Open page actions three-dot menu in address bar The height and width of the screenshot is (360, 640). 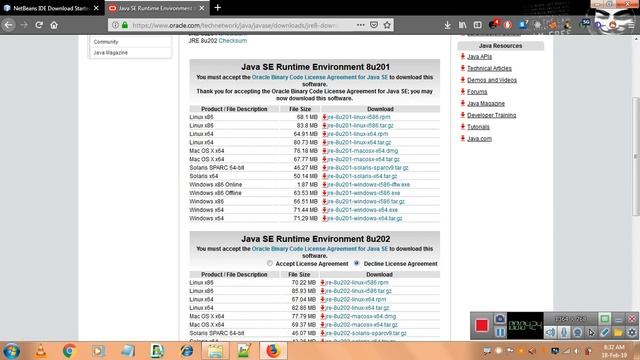(x=360, y=25)
